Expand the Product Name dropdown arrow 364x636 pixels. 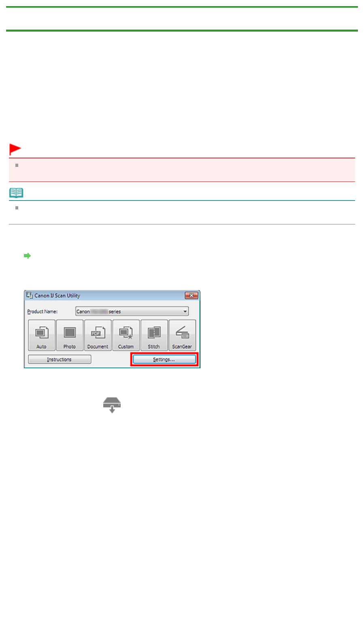point(185,312)
